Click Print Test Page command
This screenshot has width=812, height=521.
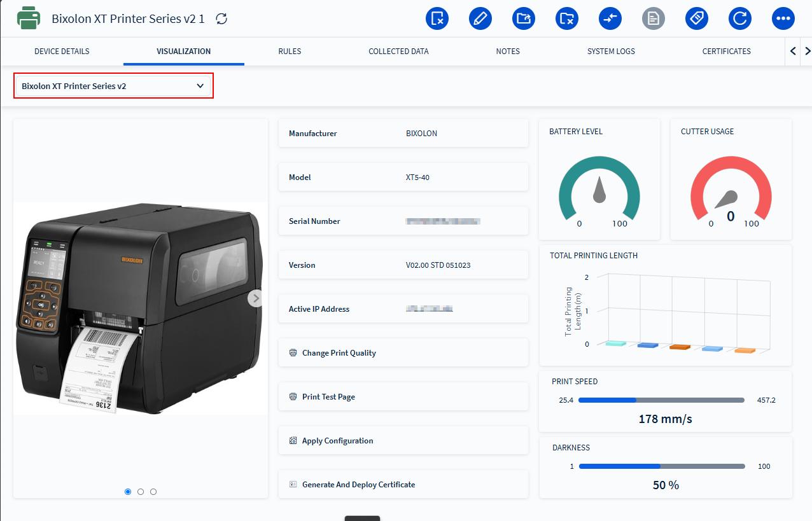point(403,397)
